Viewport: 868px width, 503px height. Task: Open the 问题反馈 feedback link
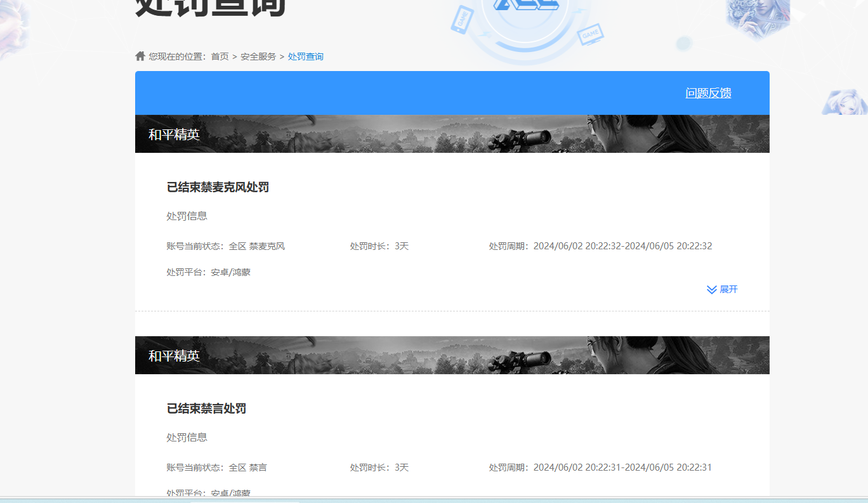(709, 93)
